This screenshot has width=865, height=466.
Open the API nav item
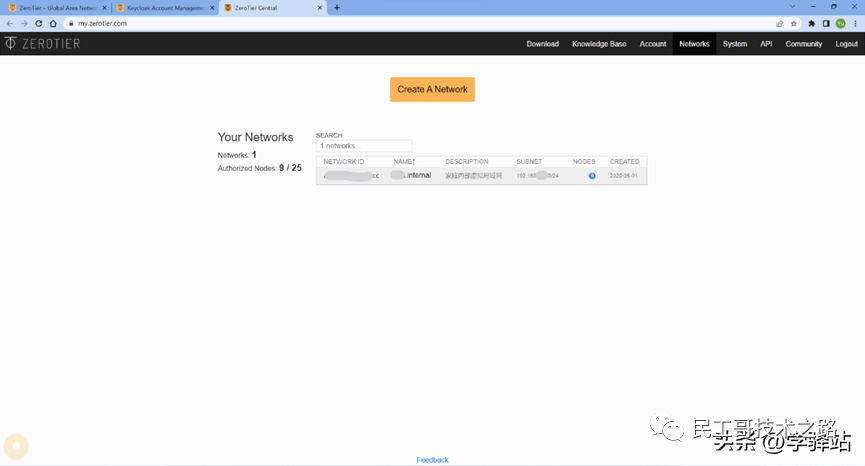[x=766, y=44]
